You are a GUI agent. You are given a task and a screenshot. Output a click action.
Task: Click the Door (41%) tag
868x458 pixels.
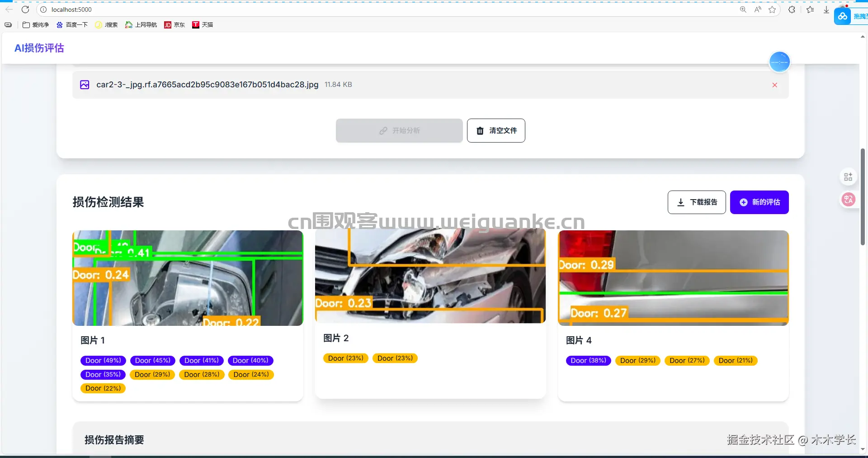(202, 361)
